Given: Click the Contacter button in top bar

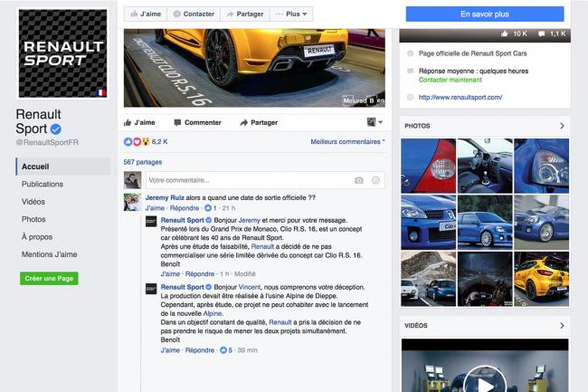Looking at the screenshot, I should pos(194,14).
